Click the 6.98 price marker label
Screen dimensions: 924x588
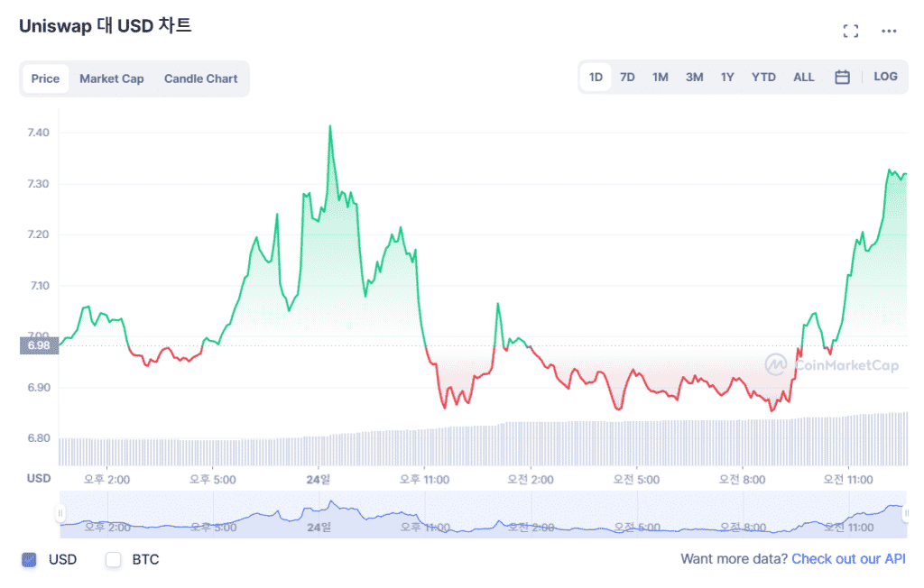click(x=40, y=345)
